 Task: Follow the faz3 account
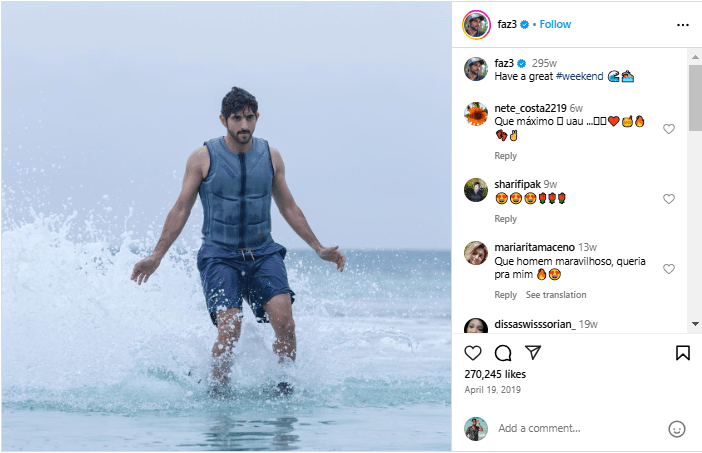[555, 25]
